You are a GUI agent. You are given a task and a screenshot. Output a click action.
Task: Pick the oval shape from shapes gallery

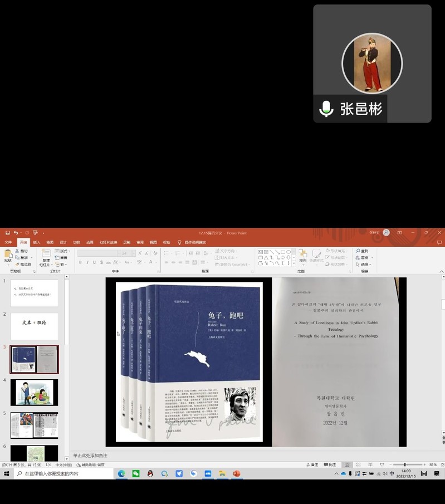point(288,252)
